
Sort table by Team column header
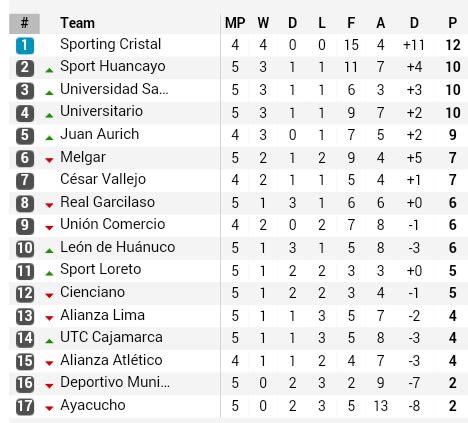[77, 23]
